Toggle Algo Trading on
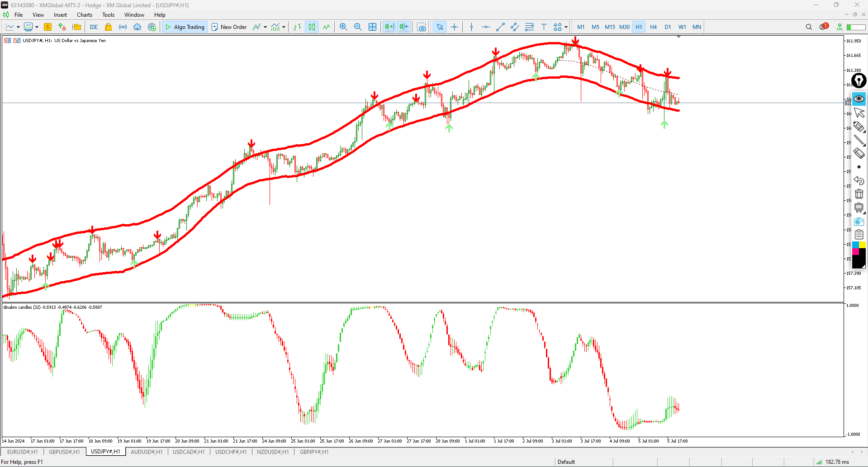The height and width of the screenshot is (467, 868). 185,27
